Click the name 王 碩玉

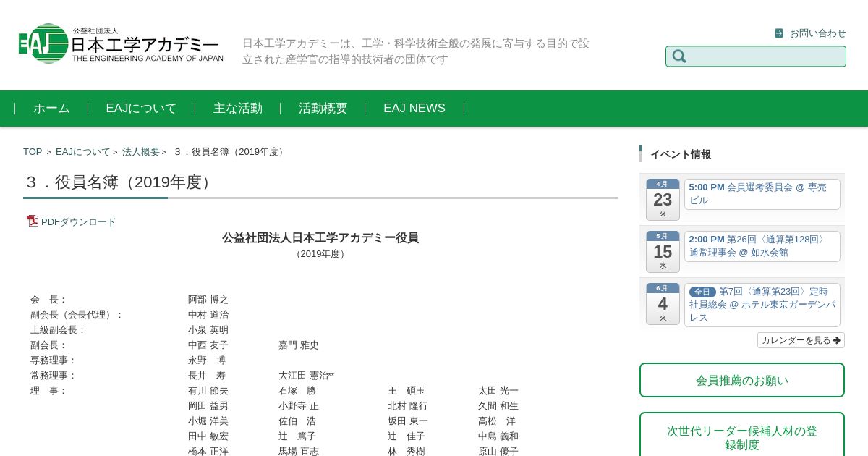pyautogui.click(x=407, y=391)
